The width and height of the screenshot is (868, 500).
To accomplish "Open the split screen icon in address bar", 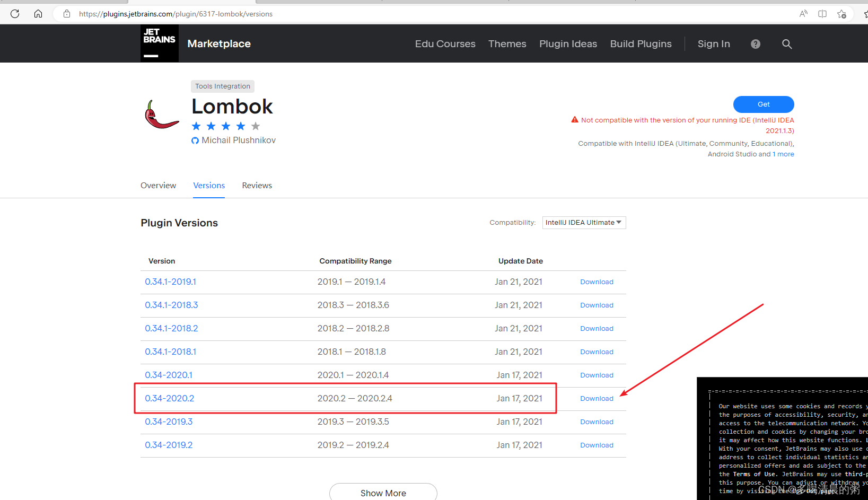I will 822,14.
